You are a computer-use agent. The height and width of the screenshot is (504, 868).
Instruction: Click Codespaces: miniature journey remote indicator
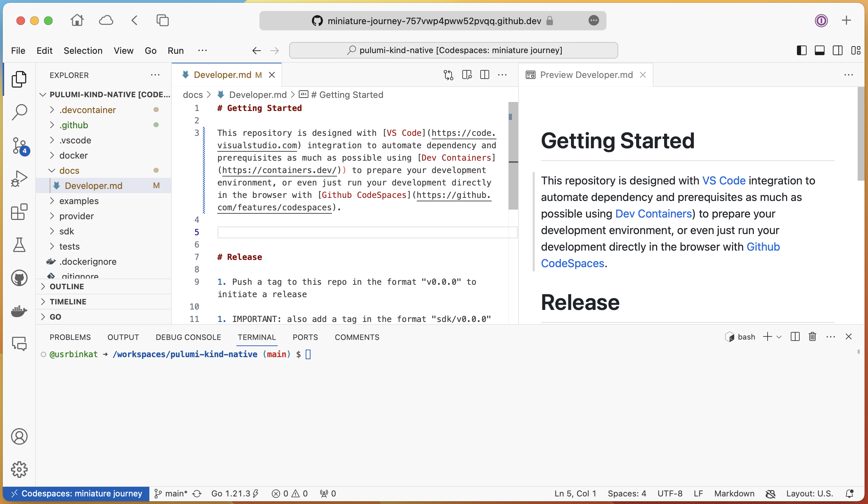[76, 494]
